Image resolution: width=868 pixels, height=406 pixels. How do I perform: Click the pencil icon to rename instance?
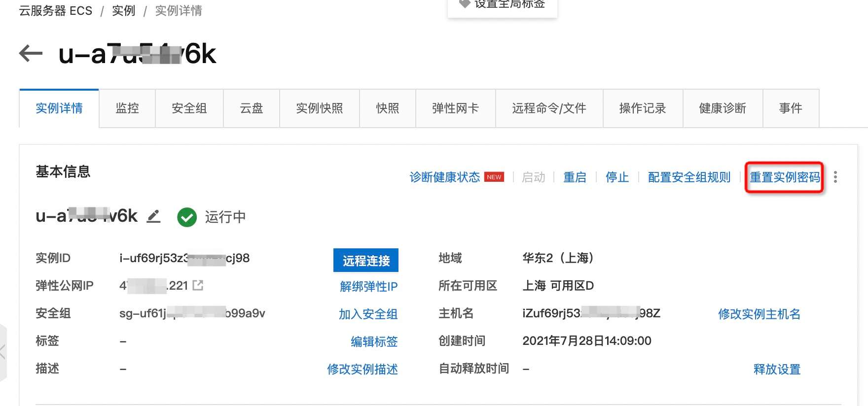(x=154, y=216)
